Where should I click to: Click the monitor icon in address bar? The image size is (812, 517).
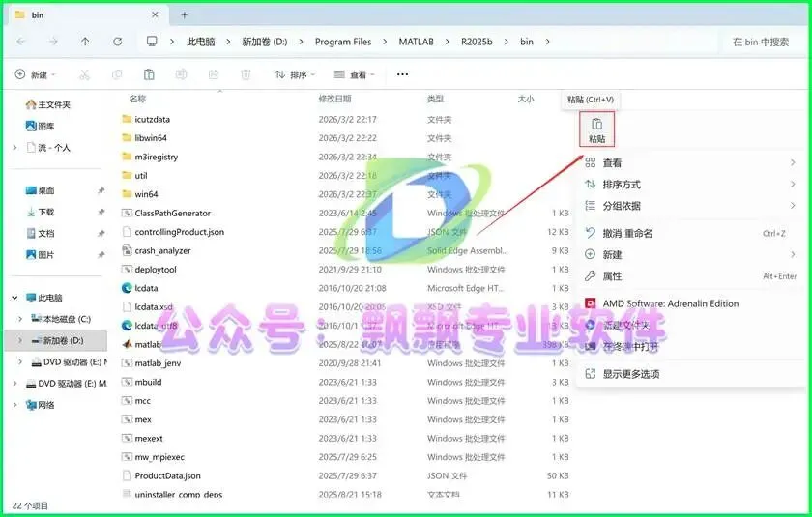[152, 42]
